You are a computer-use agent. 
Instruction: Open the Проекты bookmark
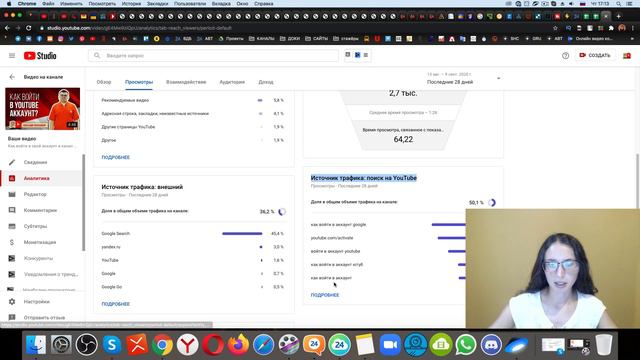(x=231, y=39)
